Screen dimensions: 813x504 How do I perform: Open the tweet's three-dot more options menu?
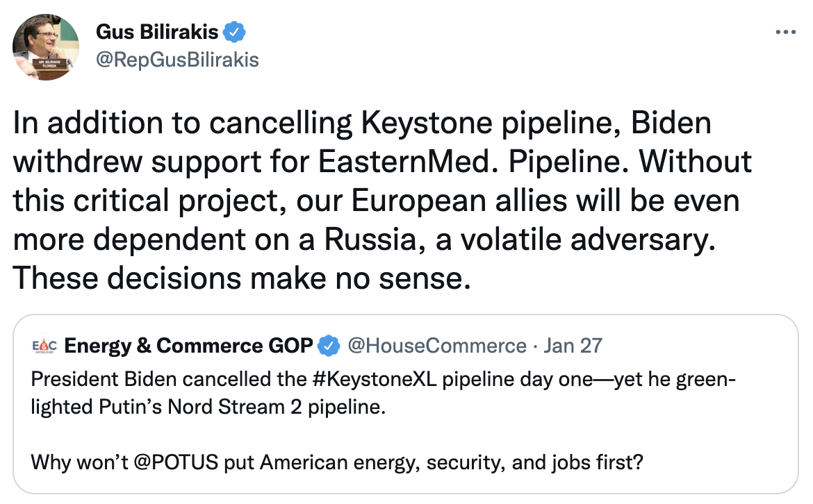coord(785,33)
